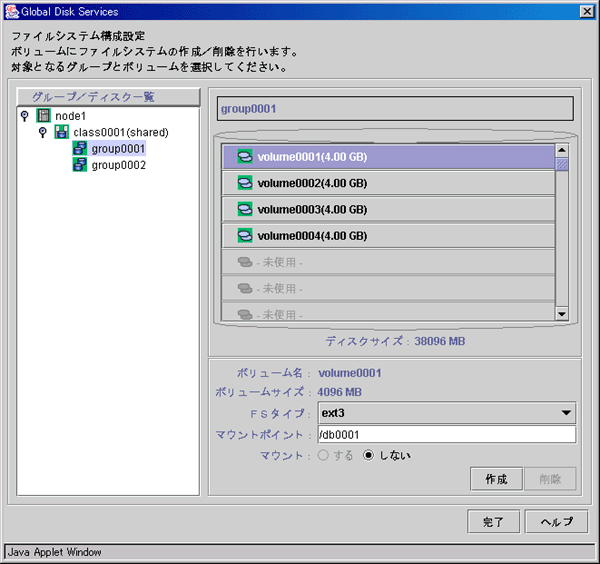Click the volume0002 volume icon
Image resolution: width=600 pixels, height=564 pixels.
coord(245,183)
